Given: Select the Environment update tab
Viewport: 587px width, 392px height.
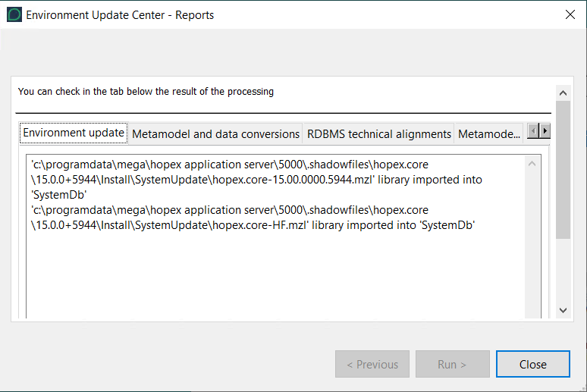Looking at the screenshot, I should click(74, 133).
